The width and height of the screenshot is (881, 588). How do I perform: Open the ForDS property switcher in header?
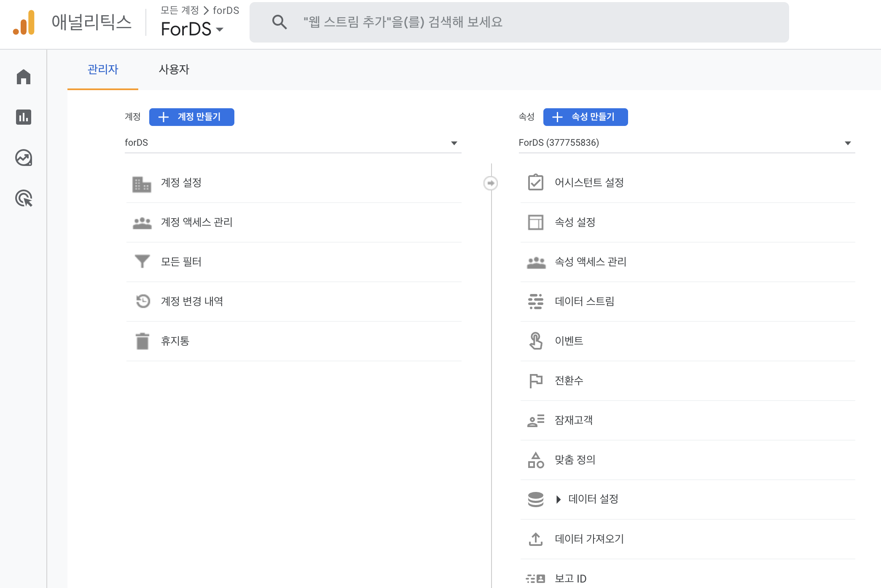(x=192, y=29)
